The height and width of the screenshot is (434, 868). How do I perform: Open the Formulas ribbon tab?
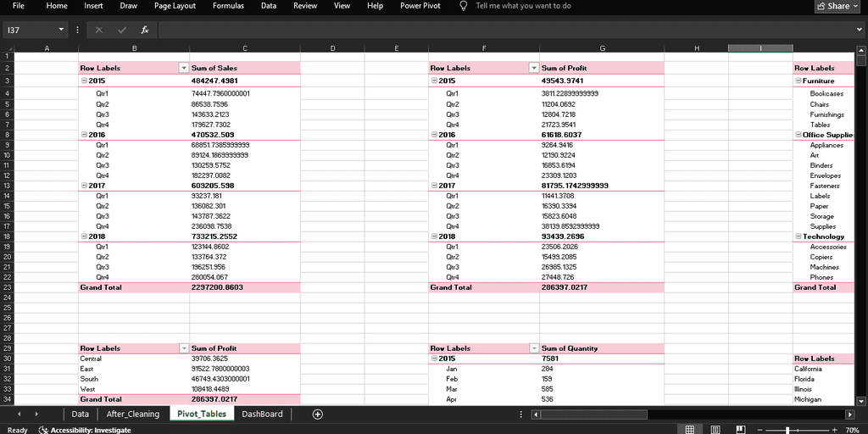pos(228,6)
